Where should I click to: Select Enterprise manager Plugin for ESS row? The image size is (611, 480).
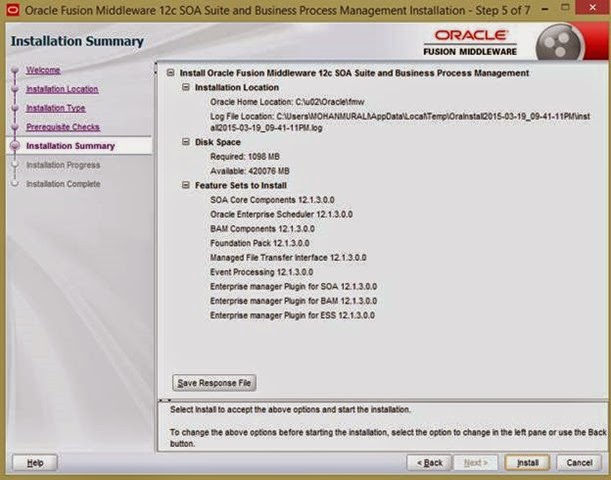(x=292, y=315)
